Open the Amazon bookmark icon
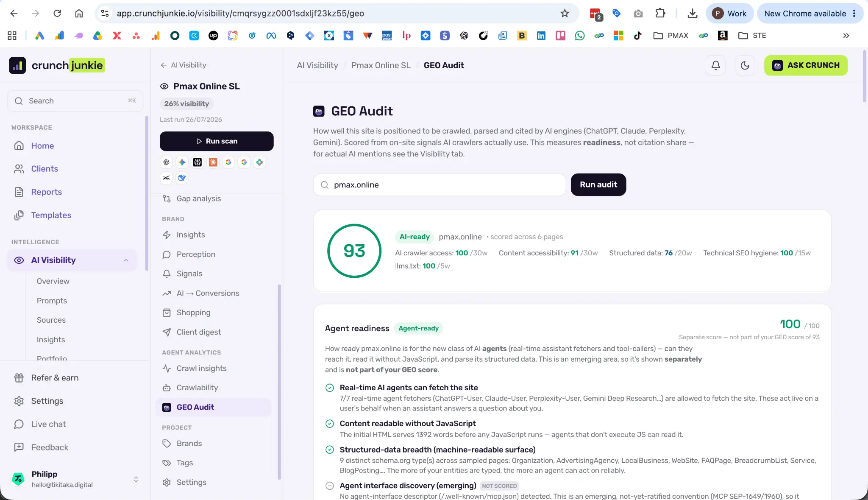 [x=723, y=36]
